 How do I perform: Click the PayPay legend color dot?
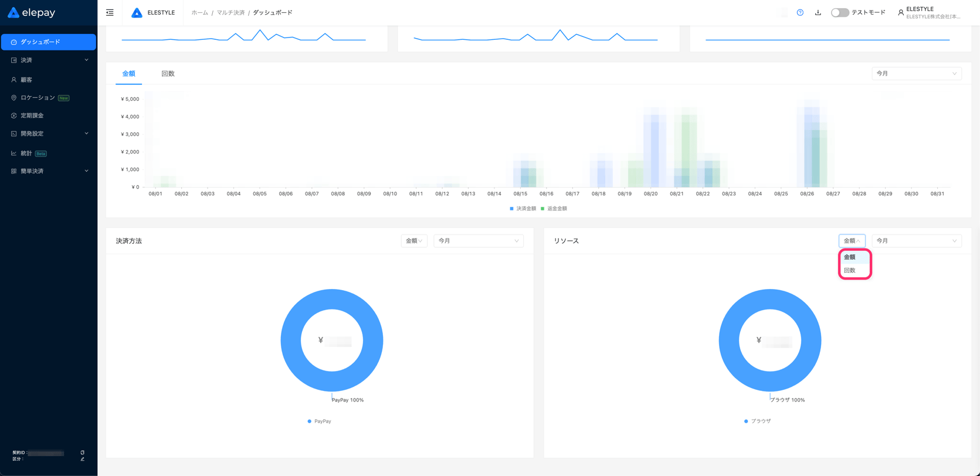(x=310, y=421)
